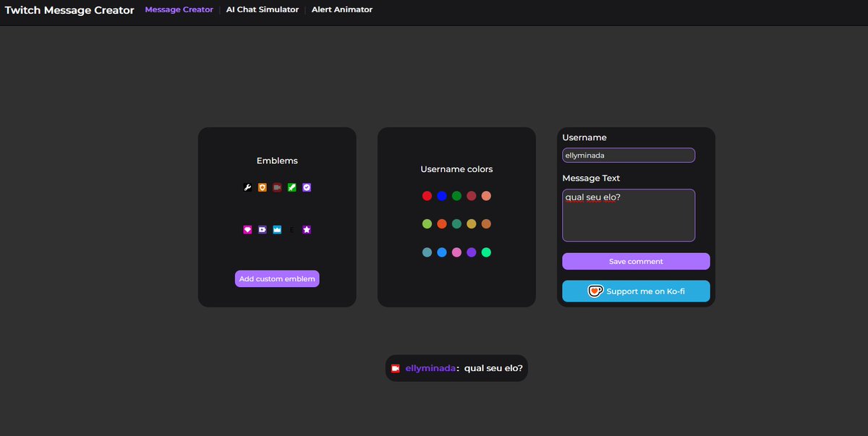Select the orange shield emblem
The image size is (868, 436).
coord(263,187)
